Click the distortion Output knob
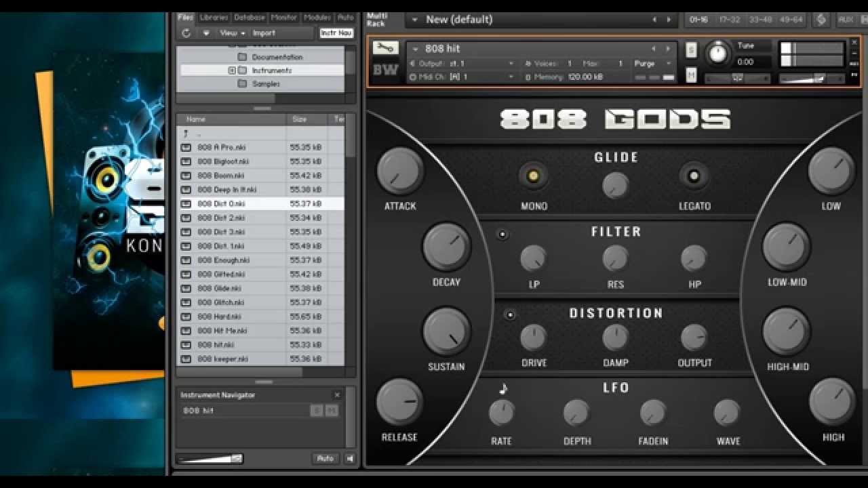 point(694,337)
